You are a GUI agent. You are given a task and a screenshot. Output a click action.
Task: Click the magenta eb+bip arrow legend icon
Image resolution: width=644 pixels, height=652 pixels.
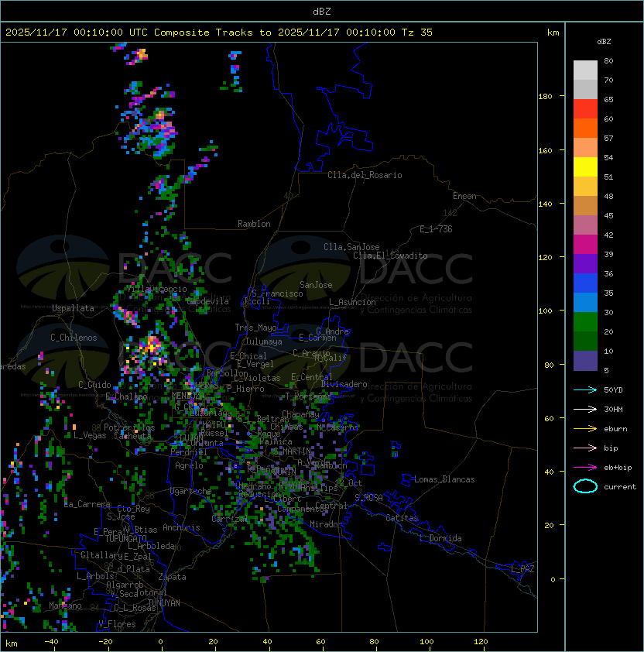click(585, 468)
